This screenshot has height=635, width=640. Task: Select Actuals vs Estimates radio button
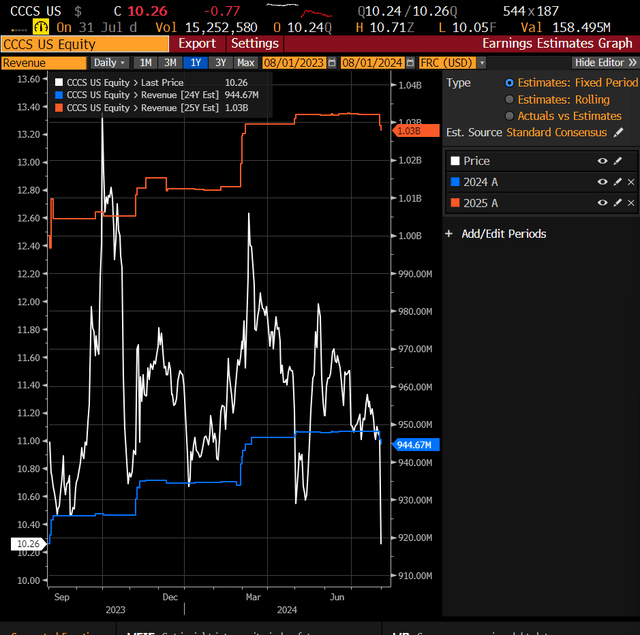(509, 116)
